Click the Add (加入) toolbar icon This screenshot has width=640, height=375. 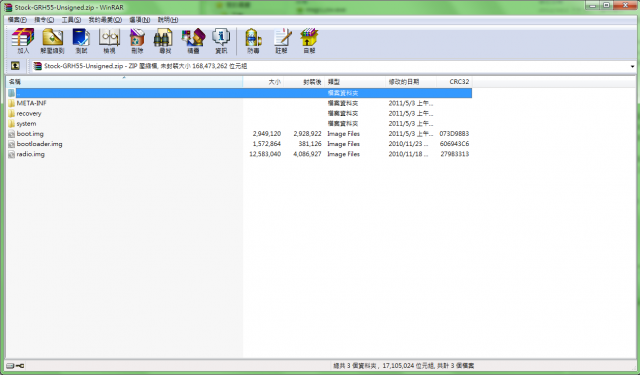click(23, 41)
